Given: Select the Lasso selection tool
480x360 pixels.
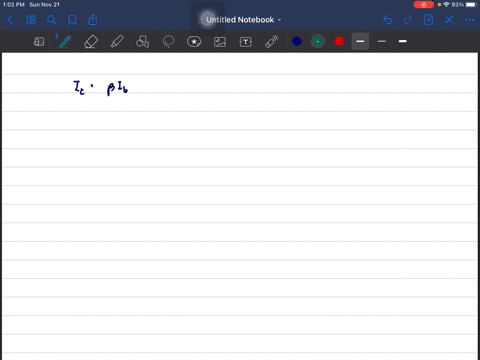Looking at the screenshot, I should 168,42.
